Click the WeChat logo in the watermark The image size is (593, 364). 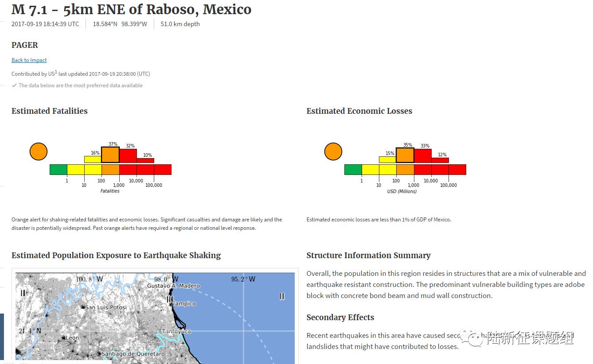[471, 338]
